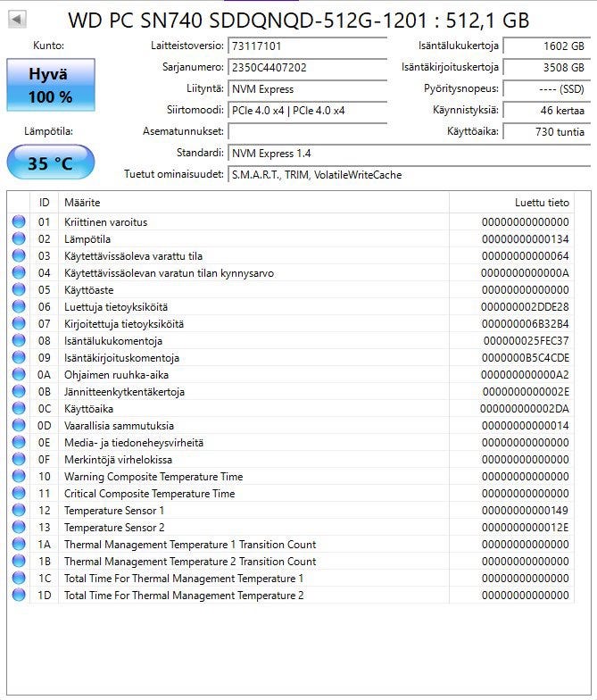Image resolution: width=597 pixels, height=700 pixels.
Task: Click status icon for row 1A Transition Count
Action: [19, 544]
